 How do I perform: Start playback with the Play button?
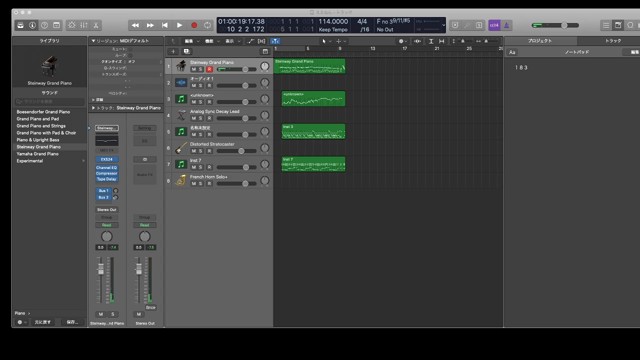[x=180, y=25]
